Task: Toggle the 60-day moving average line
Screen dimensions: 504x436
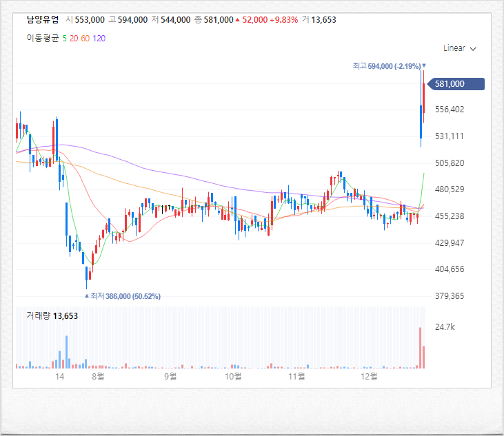Action: pyautogui.click(x=85, y=38)
